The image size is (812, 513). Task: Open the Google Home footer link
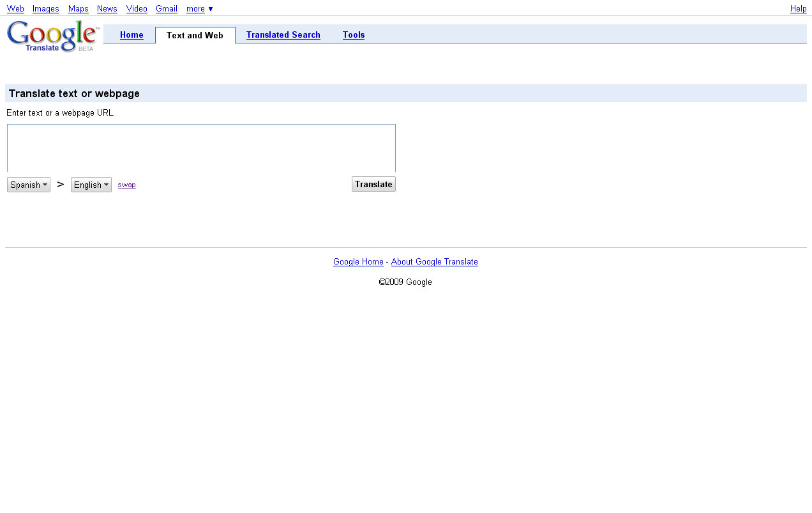tap(358, 262)
